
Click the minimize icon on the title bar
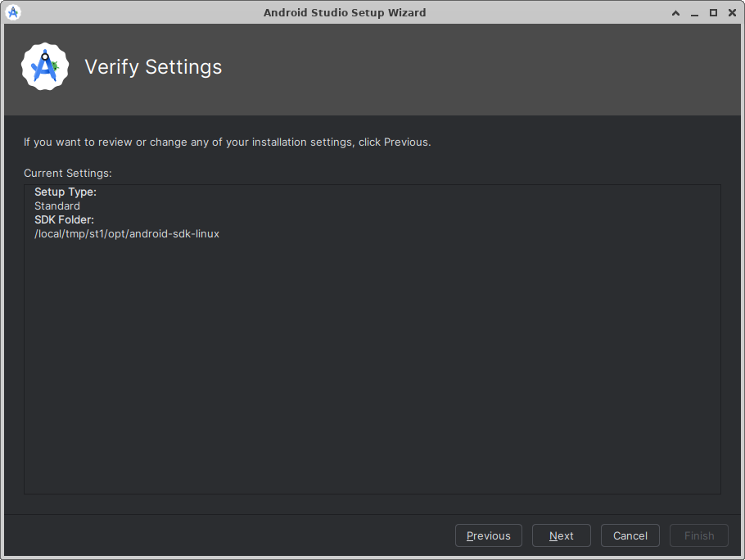[x=694, y=12]
